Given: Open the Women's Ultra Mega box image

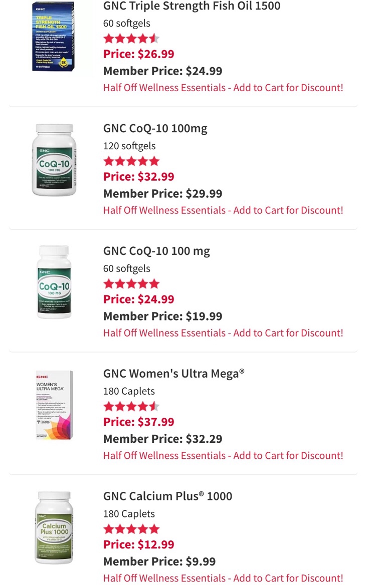Looking at the screenshot, I should [x=55, y=405].
